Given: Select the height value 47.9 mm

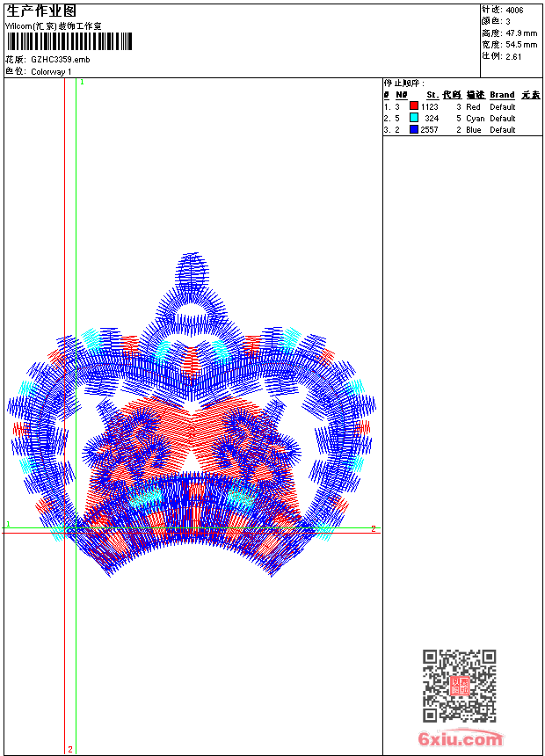Looking at the screenshot, I should [521, 33].
